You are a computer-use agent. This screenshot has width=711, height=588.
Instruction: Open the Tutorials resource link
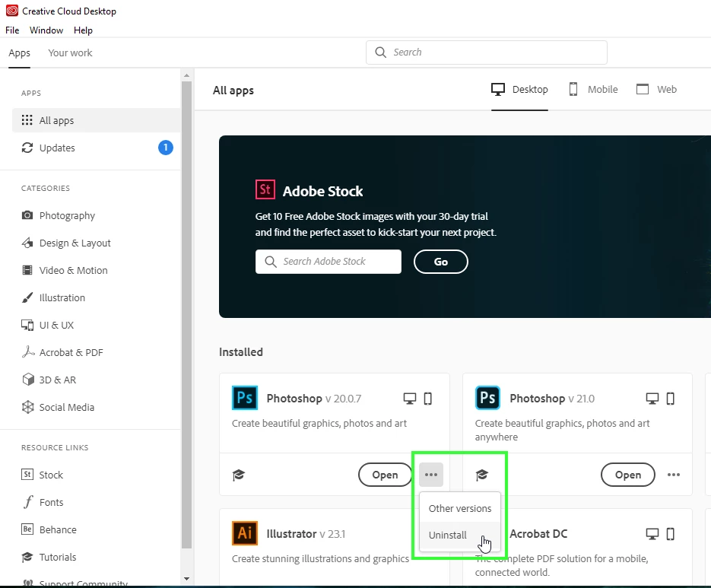tap(58, 557)
